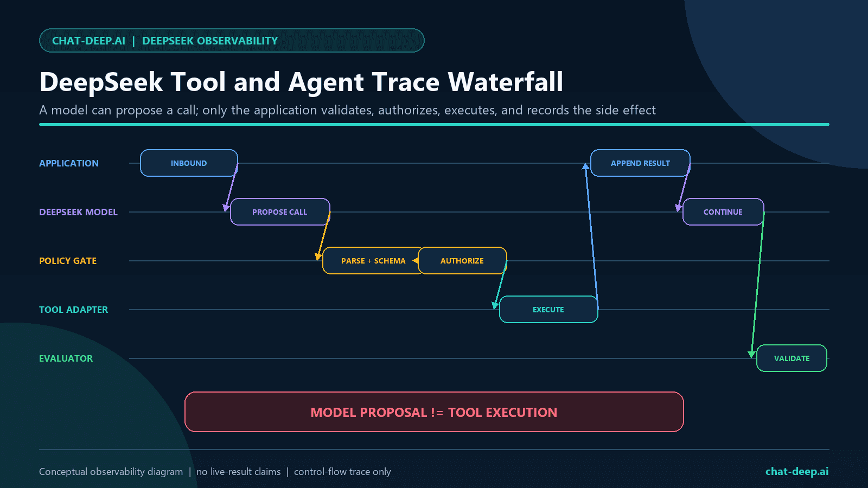
Task: Open the chat-deep.ai footer link
Action: click(797, 471)
